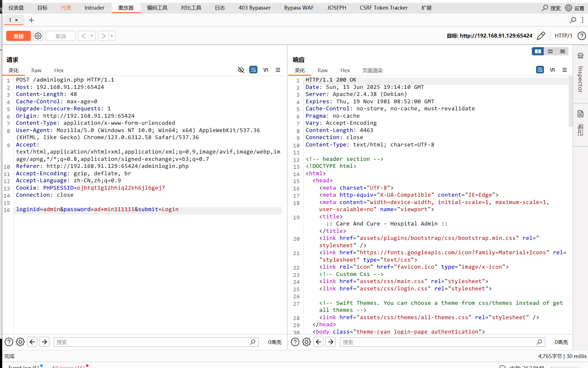Toggle \n newline display in response panel
The width and height of the screenshot is (588, 368).
[552, 70]
